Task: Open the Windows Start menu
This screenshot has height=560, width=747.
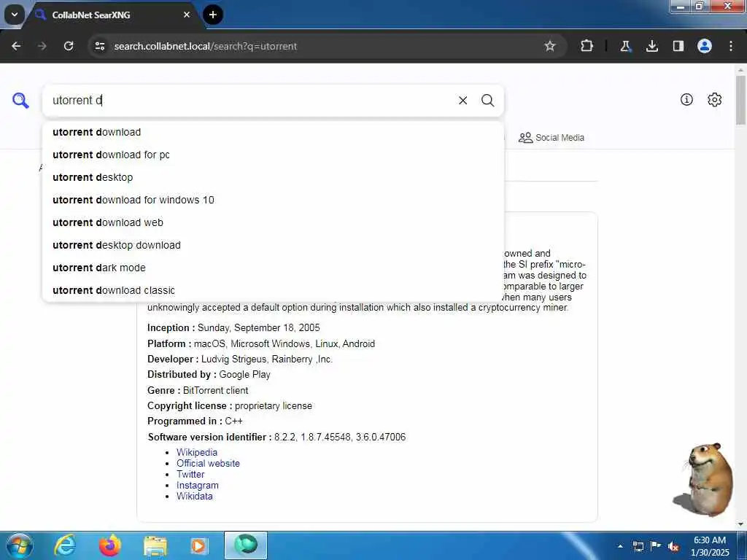Action: pyautogui.click(x=20, y=545)
